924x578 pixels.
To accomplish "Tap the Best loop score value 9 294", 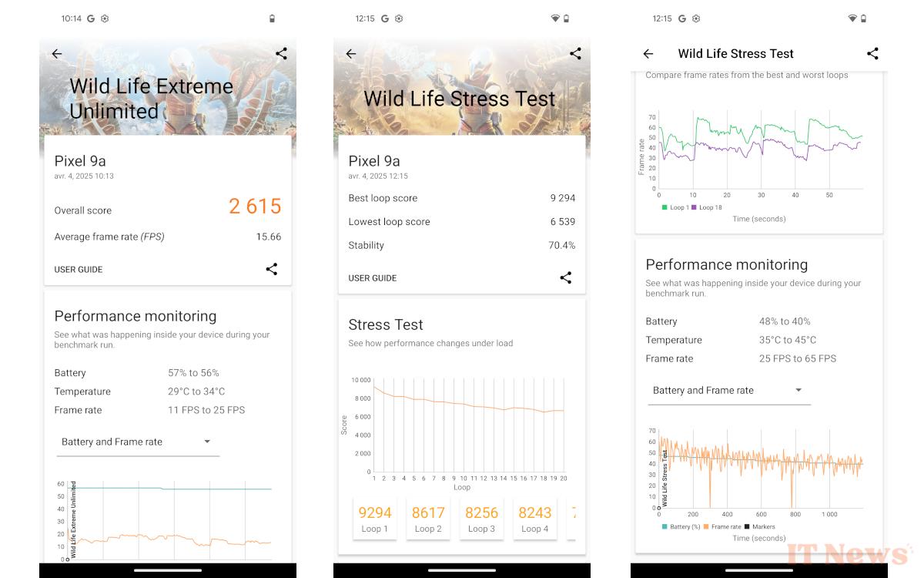I will click(563, 198).
